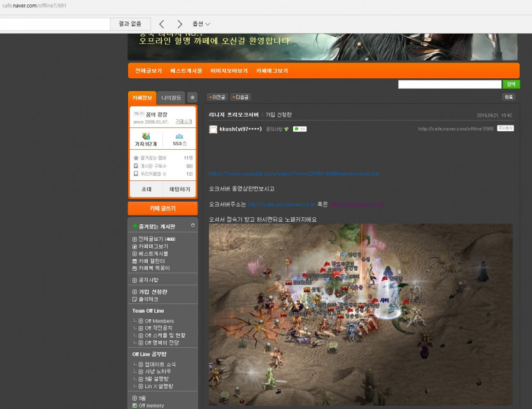Open 카페 캘린더 in the sidebar
The image size is (532, 409).
152,261
